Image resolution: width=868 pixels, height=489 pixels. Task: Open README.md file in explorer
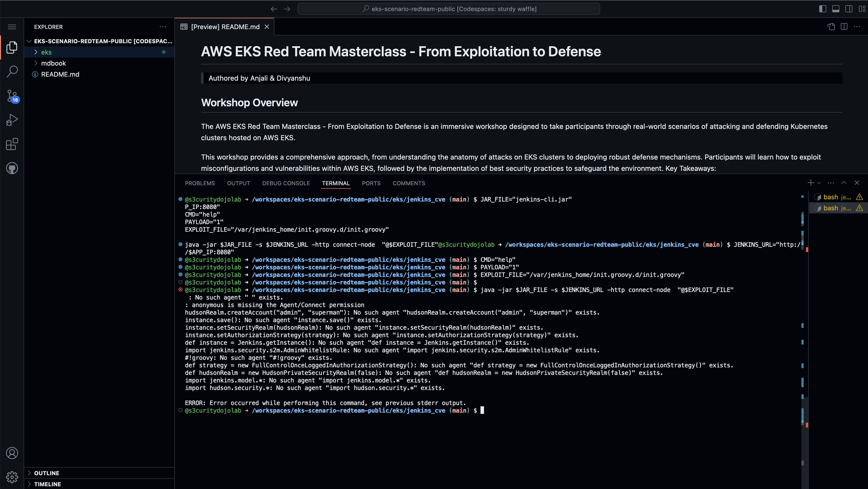click(x=60, y=74)
